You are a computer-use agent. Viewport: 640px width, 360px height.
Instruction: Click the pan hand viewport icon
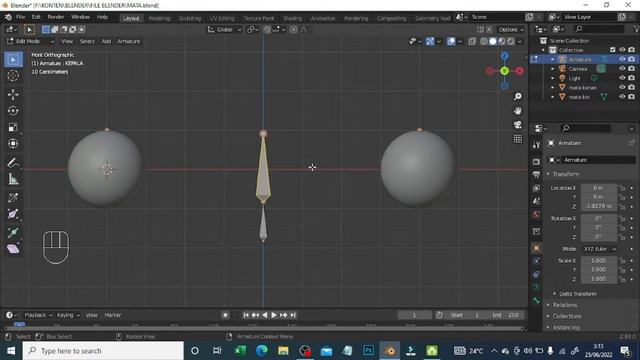518,111
